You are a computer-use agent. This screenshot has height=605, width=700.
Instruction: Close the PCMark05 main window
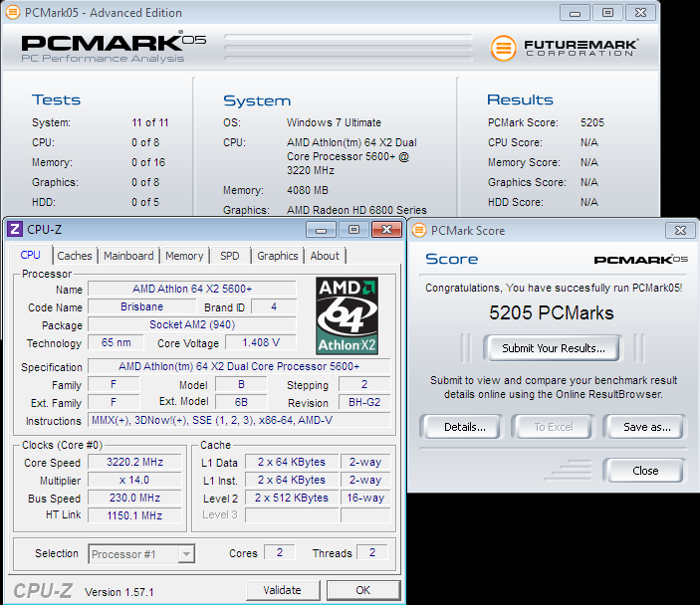click(x=640, y=13)
